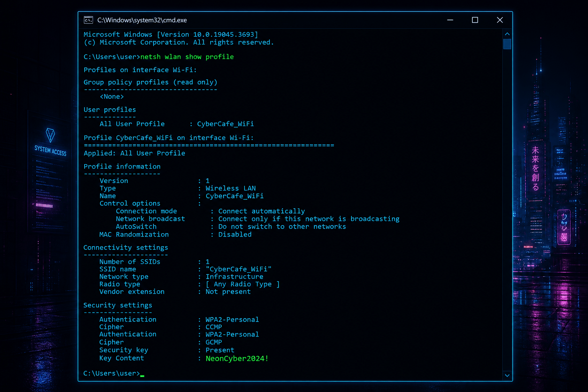Viewport: 588px width, 392px height.
Task: Select 'Not present' vendor extension value
Action: pyautogui.click(x=228, y=292)
